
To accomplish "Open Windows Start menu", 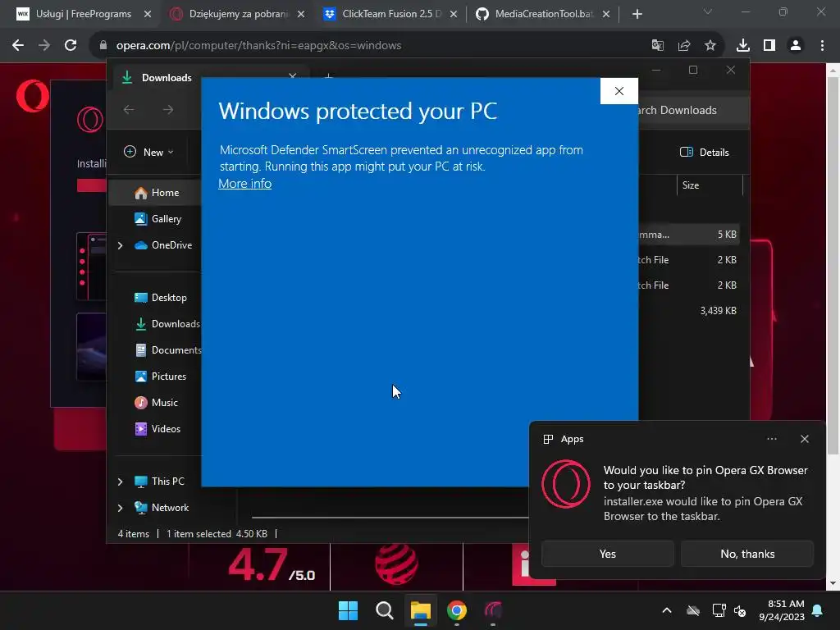I will point(348,610).
